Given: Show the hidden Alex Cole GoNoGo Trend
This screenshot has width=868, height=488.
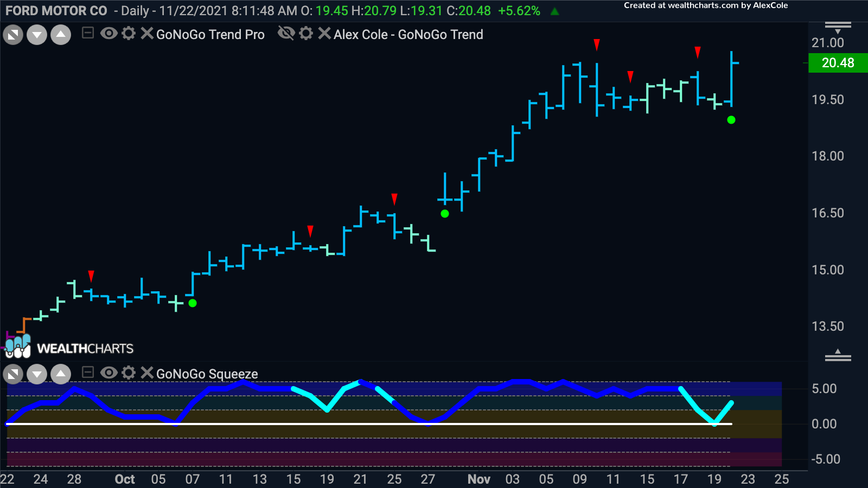Looking at the screenshot, I should coord(286,34).
